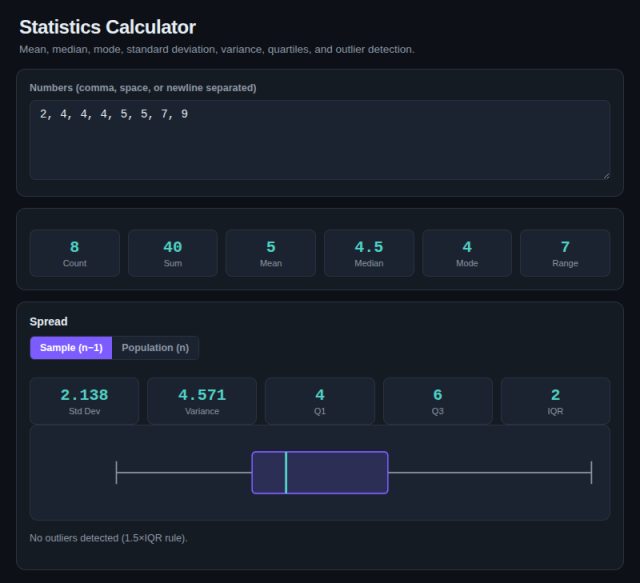640x583 pixels.
Task: Click the IQR stat card
Action: click(556, 401)
